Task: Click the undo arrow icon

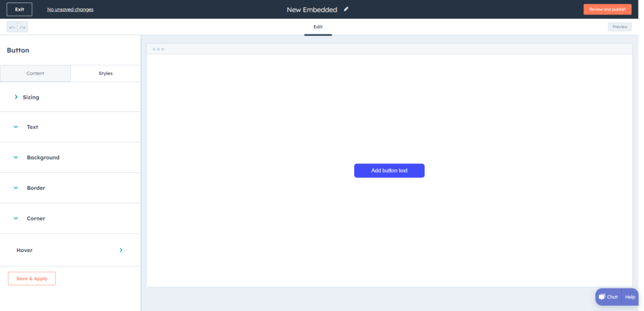Action: click(12, 27)
